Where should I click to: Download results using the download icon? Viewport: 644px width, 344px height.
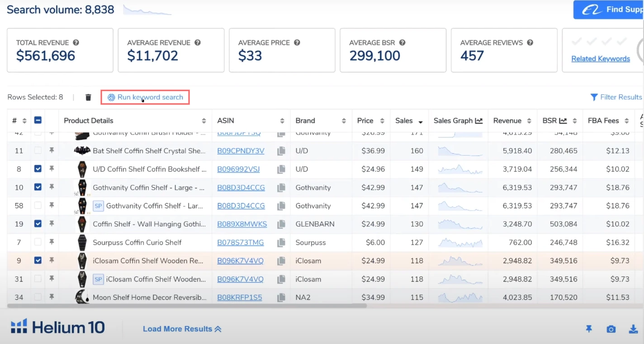[x=633, y=329]
